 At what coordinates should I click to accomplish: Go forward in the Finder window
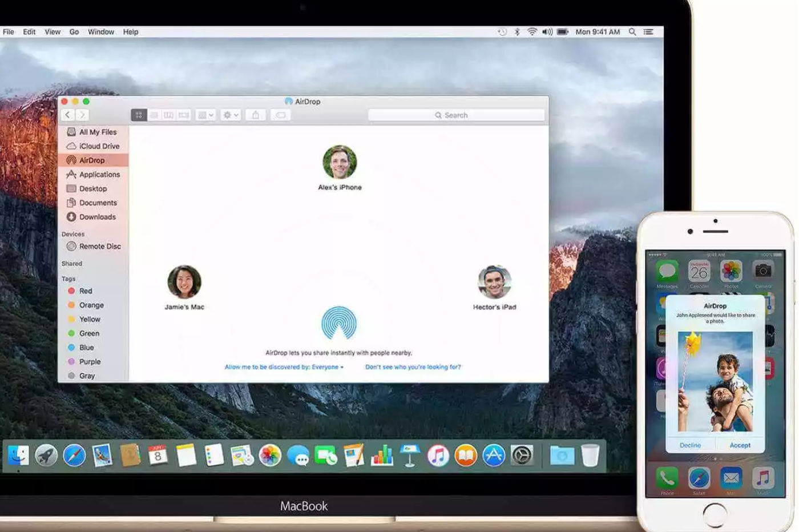point(83,115)
